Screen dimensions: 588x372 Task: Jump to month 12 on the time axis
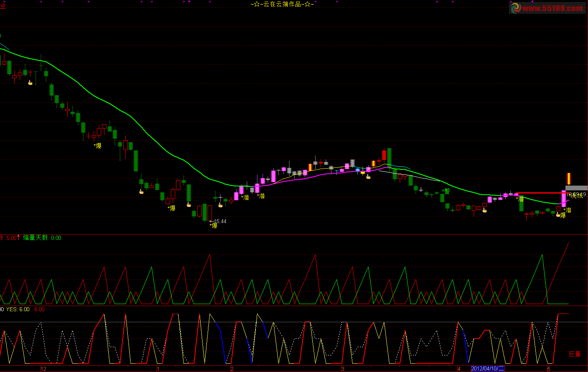[x=43, y=369]
